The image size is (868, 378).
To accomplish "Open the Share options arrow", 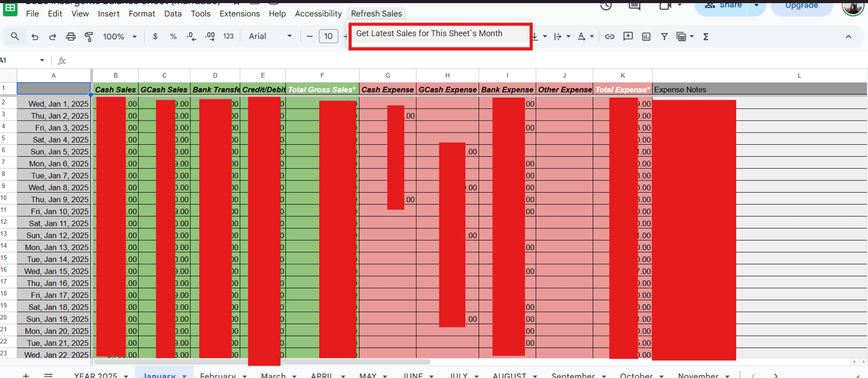I will point(756,5).
